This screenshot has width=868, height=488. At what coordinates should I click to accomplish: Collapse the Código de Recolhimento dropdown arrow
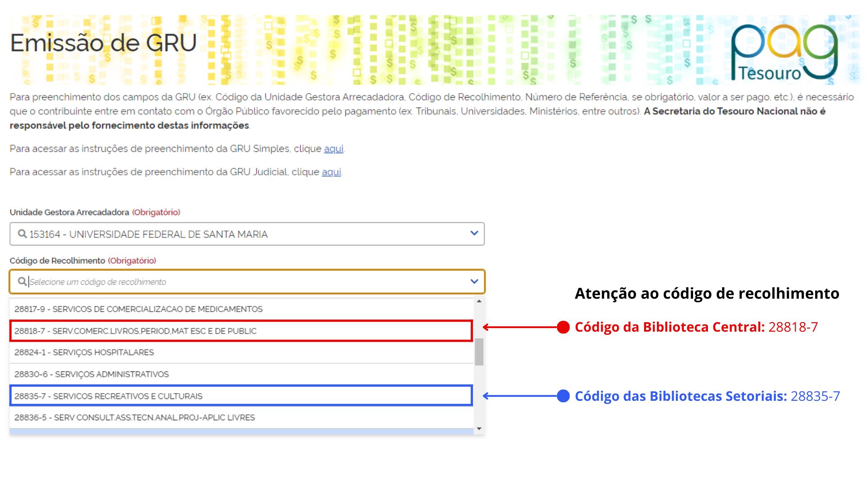pos(474,281)
